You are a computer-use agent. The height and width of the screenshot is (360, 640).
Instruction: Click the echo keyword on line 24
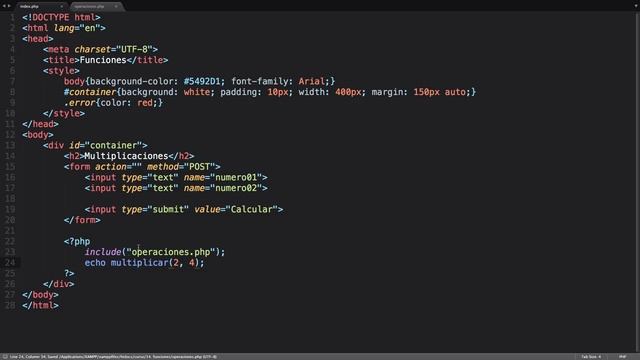(95, 263)
